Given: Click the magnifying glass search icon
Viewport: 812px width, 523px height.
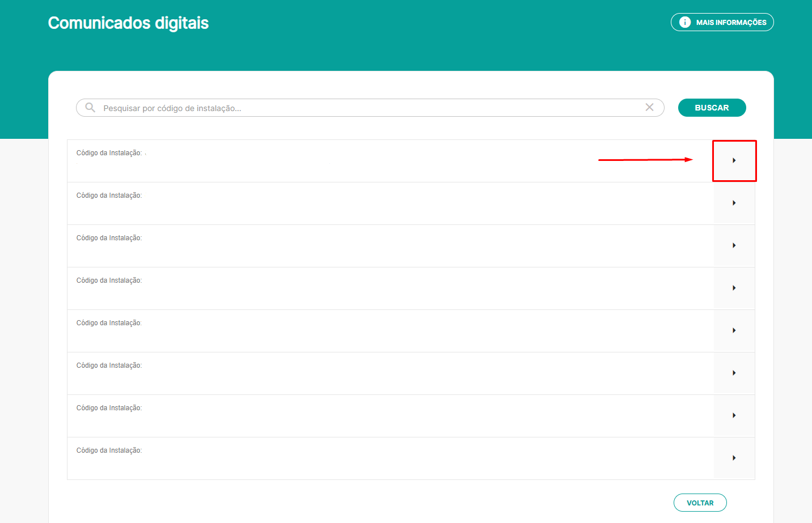Looking at the screenshot, I should click(90, 108).
